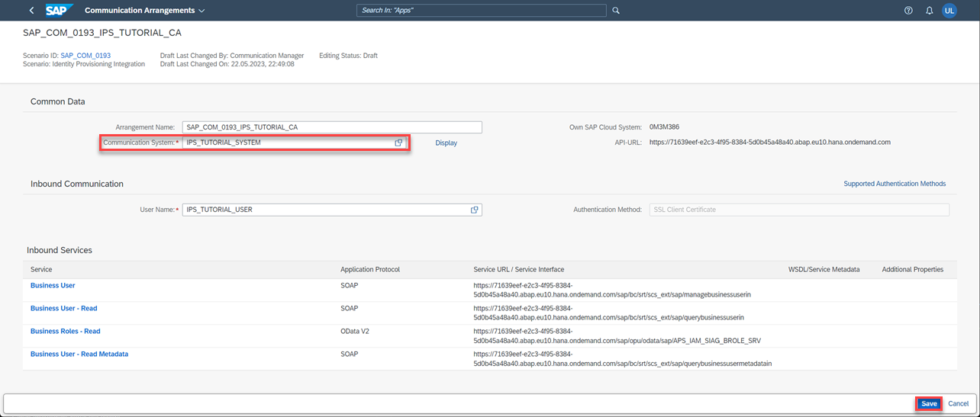Open Supported Authentication Methods link
This screenshot has height=417, width=980.
click(x=895, y=184)
